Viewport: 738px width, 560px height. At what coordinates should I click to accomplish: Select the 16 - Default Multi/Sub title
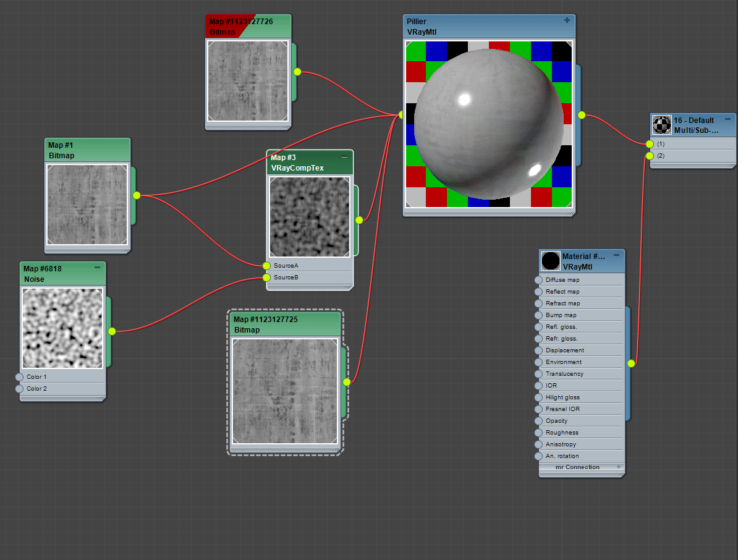click(696, 125)
